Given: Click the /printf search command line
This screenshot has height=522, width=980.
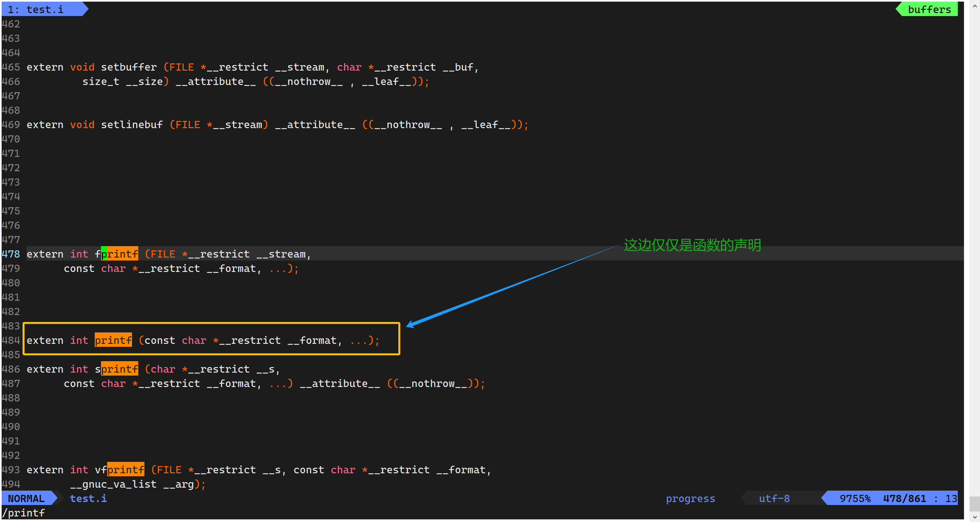Looking at the screenshot, I should coord(24,513).
